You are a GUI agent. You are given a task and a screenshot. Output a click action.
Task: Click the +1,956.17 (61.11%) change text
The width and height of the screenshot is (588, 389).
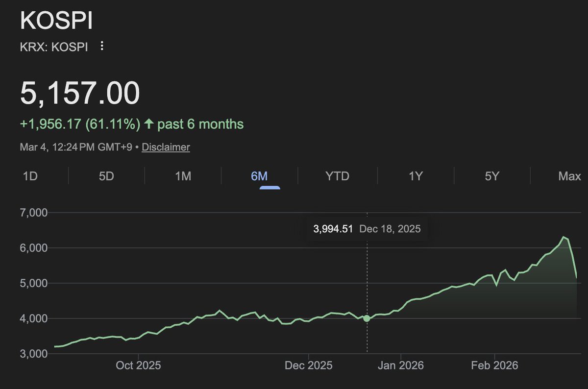pyautogui.click(x=80, y=124)
